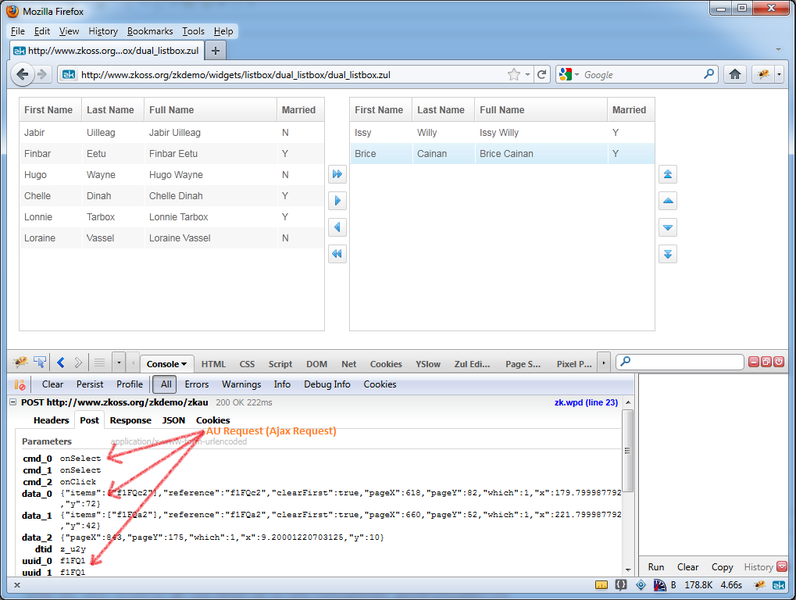Deactivate Firebug with the red power icon
Viewport: 796px width, 600px height.
[779, 362]
